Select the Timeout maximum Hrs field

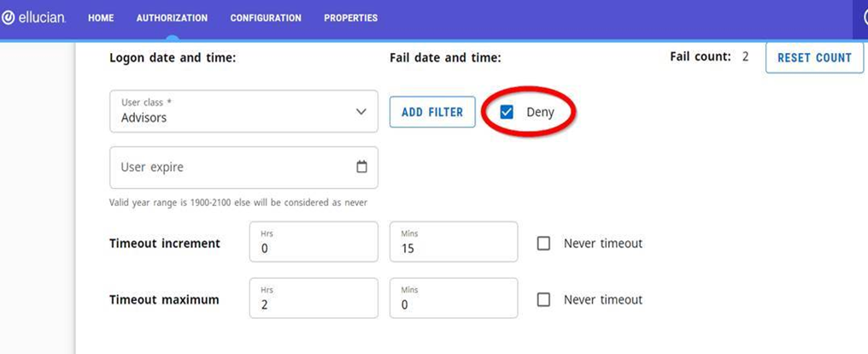(x=314, y=298)
